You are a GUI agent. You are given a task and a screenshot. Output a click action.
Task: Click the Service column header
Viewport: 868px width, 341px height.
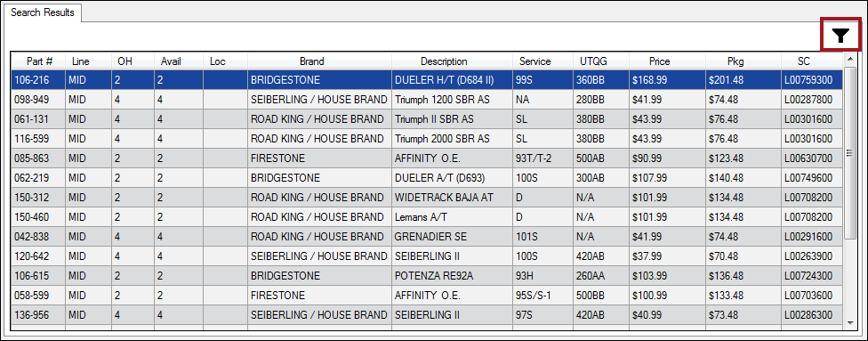pyautogui.click(x=534, y=61)
